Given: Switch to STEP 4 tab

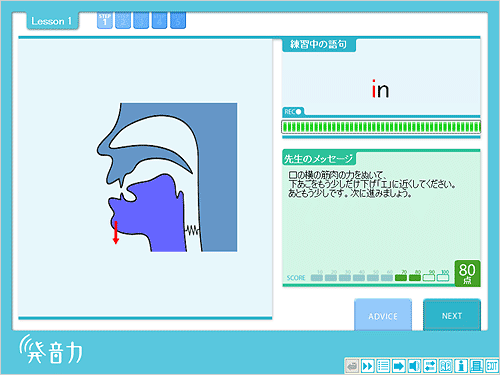Looking at the screenshot, I should pos(159,20).
